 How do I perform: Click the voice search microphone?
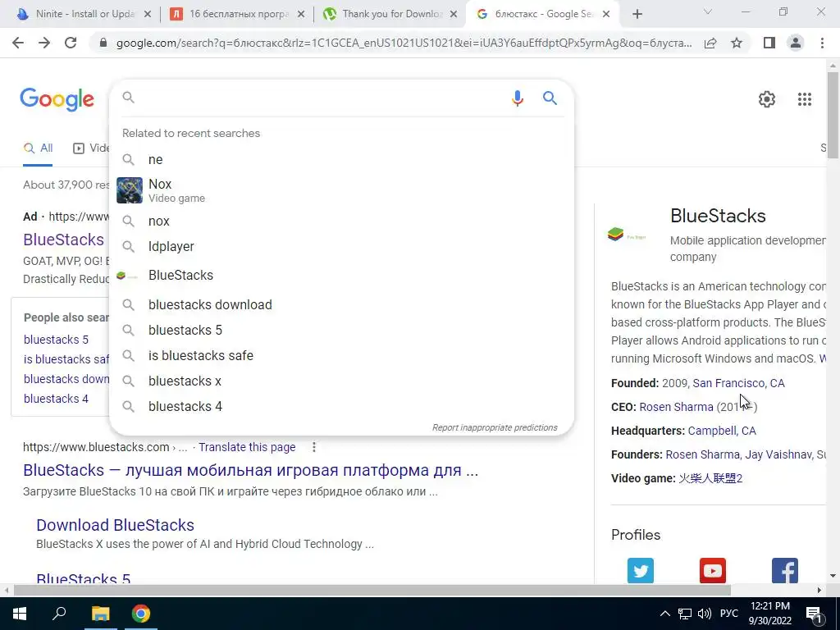(x=517, y=98)
